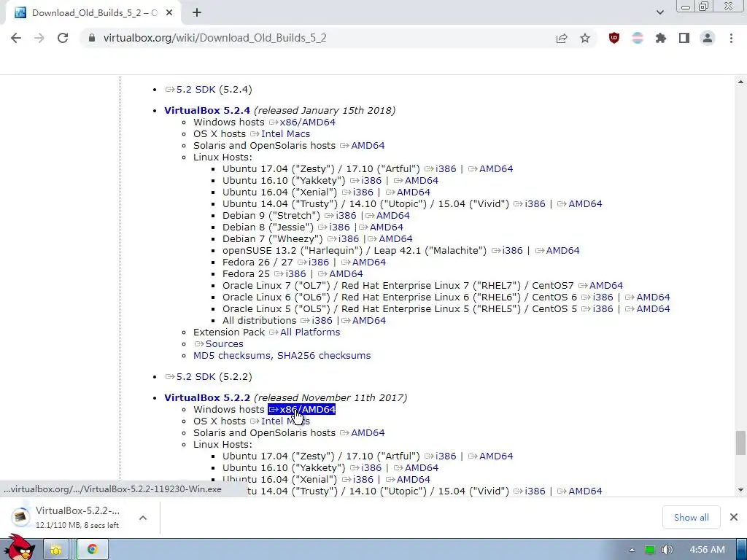
Task: Click the forward navigation arrow
Action: [39, 38]
